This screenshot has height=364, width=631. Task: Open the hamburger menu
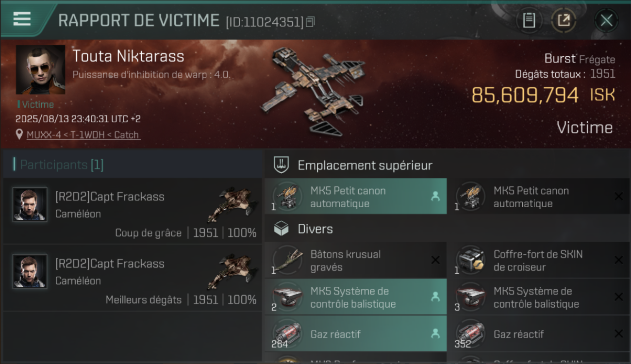[x=22, y=18]
